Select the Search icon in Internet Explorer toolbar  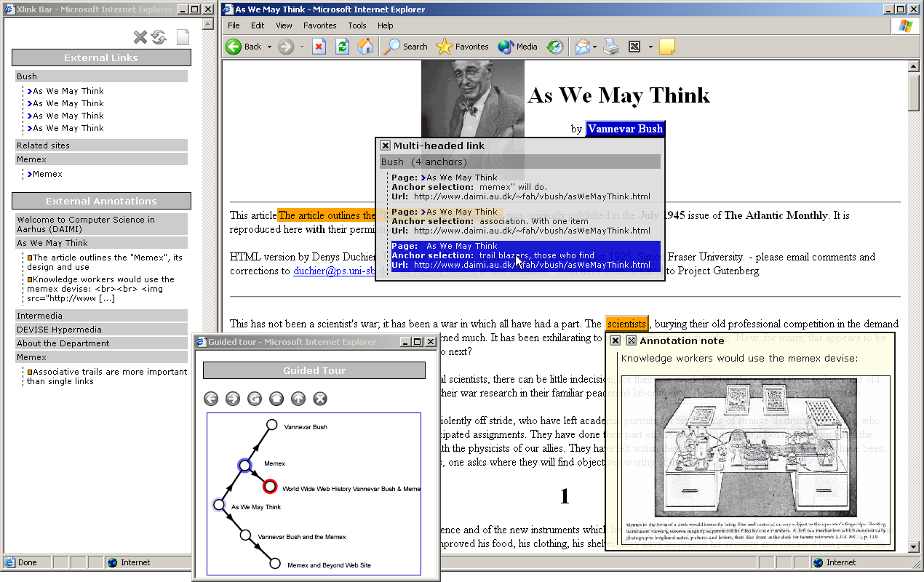point(405,46)
